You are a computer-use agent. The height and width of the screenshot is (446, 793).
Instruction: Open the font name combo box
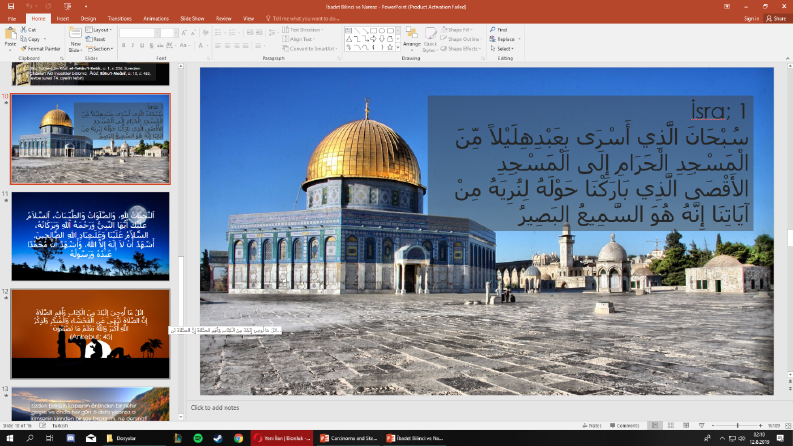(139, 33)
